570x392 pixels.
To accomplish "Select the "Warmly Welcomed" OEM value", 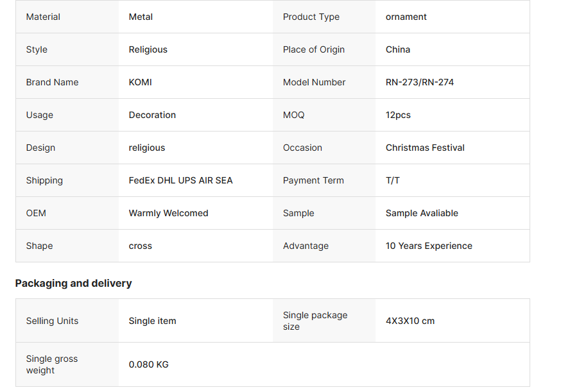I will [x=168, y=213].
